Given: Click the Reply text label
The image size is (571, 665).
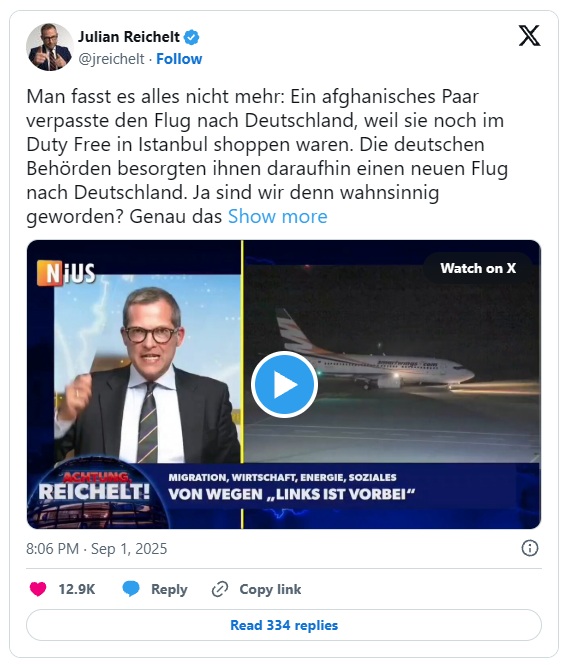Looking at the screenshot, I should [x=169, y=590].
